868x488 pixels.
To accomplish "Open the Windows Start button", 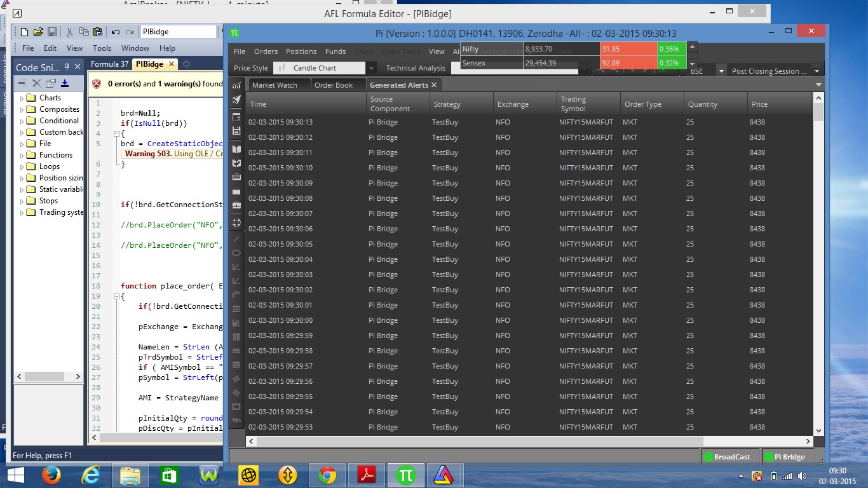I will pos(15,475).
